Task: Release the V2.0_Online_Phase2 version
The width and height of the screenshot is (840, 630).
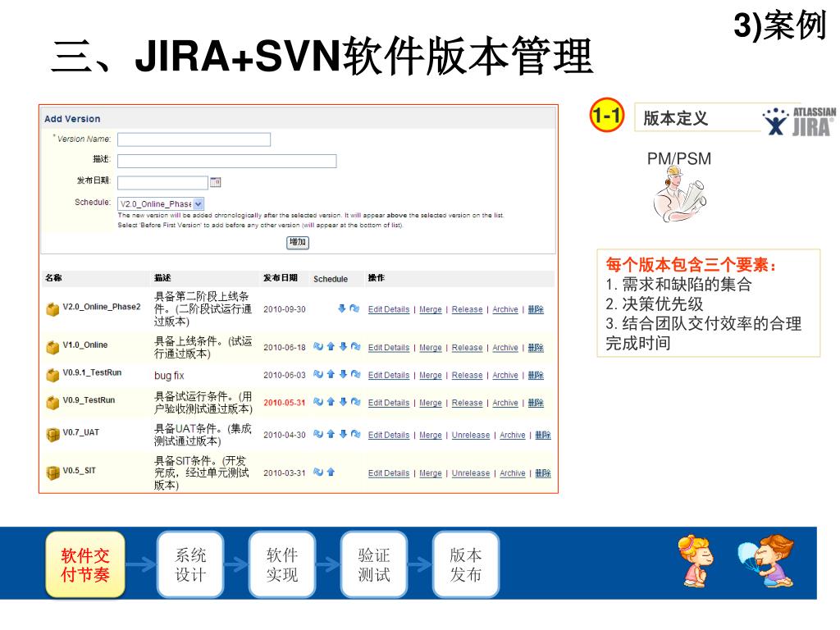Action: point(467,309)
